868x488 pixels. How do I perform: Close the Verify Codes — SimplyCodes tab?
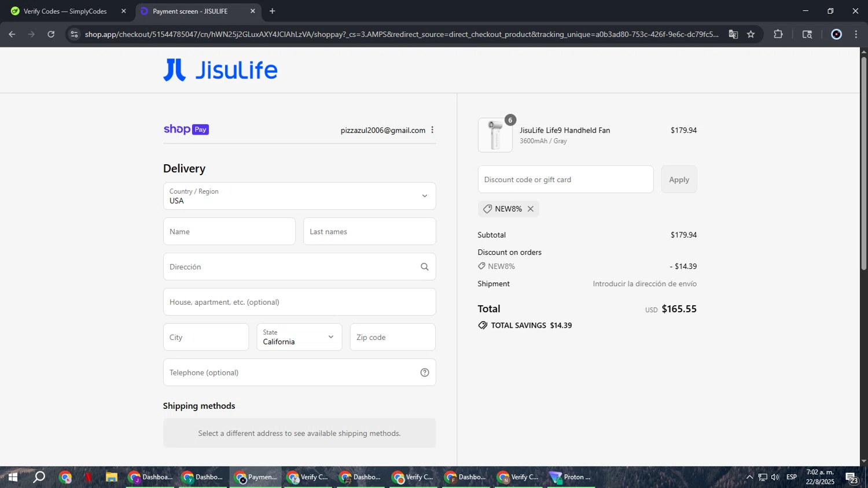tap(123, 11)
